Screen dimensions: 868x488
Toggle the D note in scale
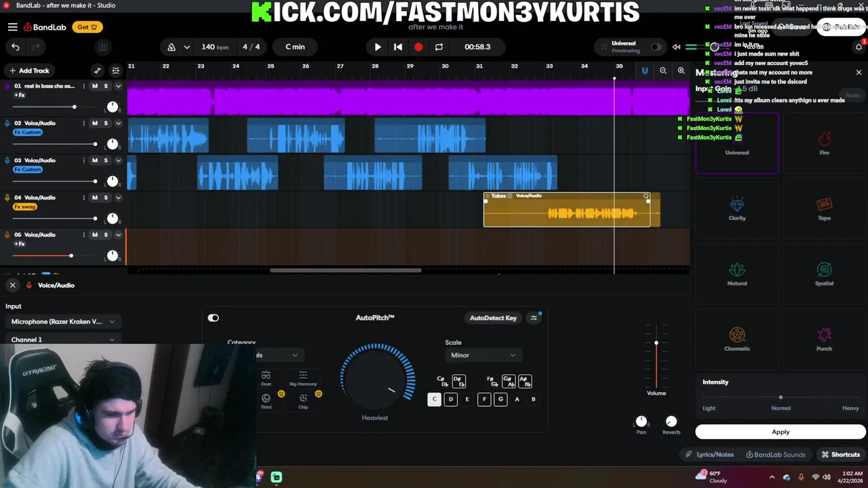(x=451, y=399)
